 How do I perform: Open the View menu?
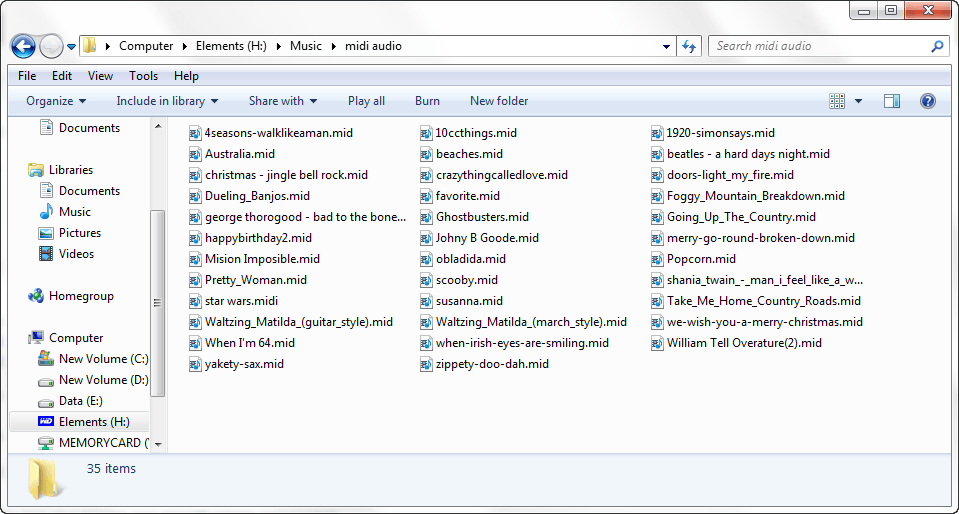[x=100, y=76]
